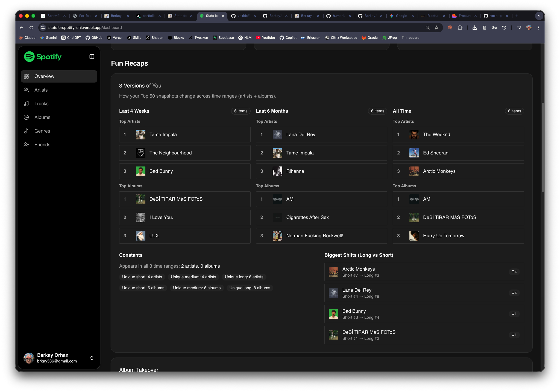The width and height of the screenshot is (560, 392).
Task: Click the Albums disc icon
Action: pyautogui.click(x=26, y=117)
